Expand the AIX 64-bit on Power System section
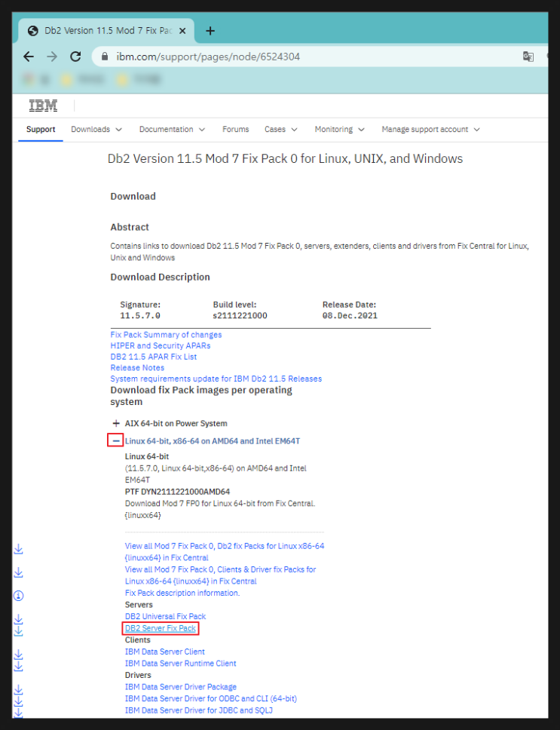This screenshot has height=730, width=560. click(x=116, y=423)
